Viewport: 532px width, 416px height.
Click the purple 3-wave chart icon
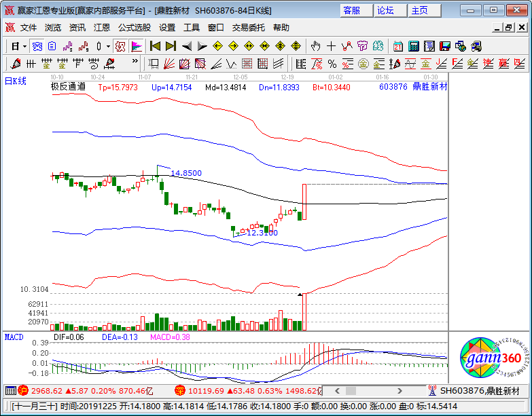[68, 46]
